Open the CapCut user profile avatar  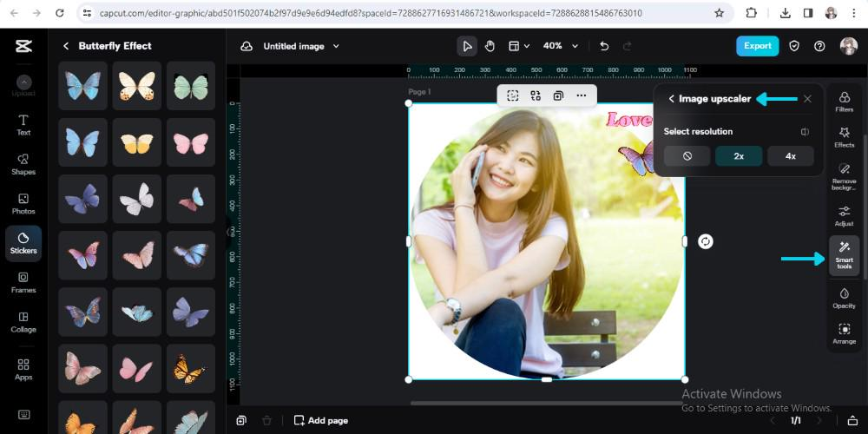point(848,46)
